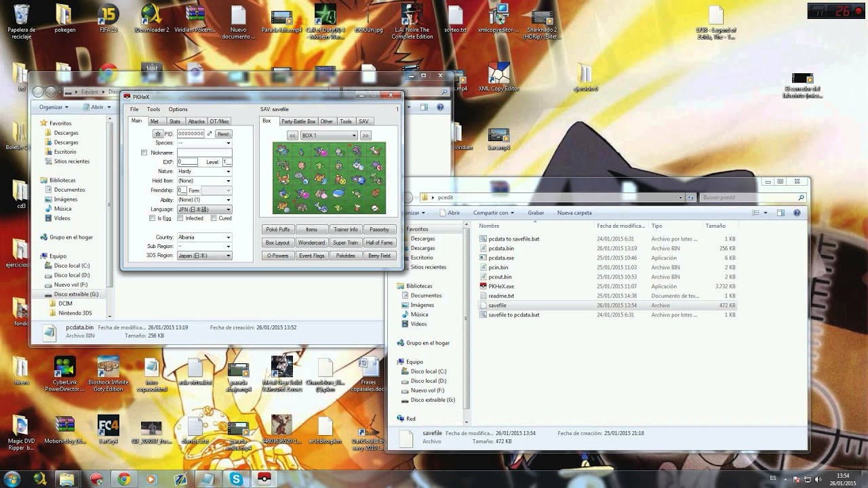Switch to PKHeX Pokéball taskbar icon
868x488 pixels.
click(x=263, y=479)
